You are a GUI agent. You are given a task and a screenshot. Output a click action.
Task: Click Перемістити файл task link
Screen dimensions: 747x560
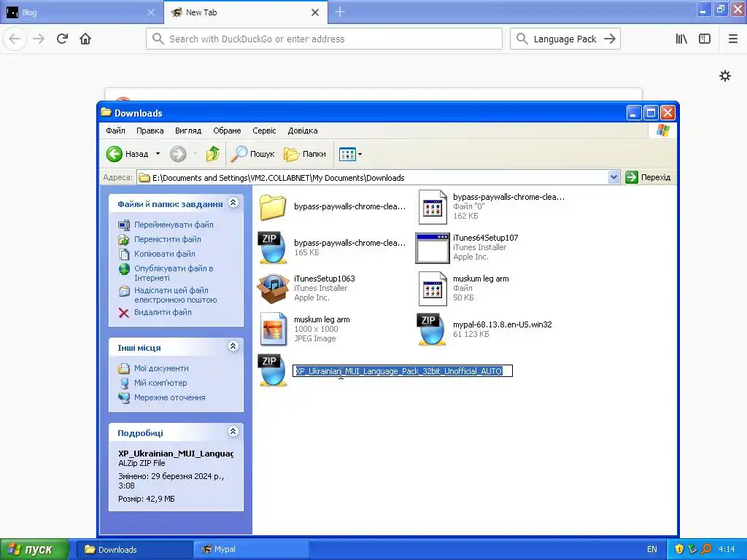[167, 239]
